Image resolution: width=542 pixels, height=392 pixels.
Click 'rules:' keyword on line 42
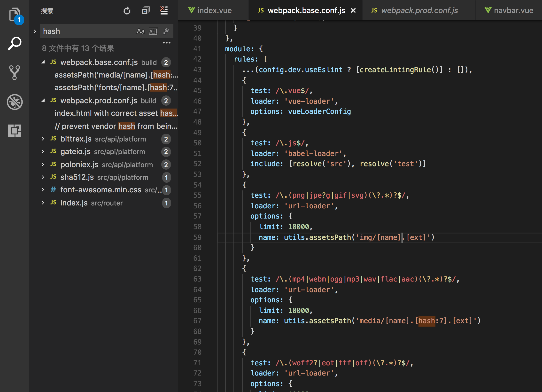pos(246,59)
